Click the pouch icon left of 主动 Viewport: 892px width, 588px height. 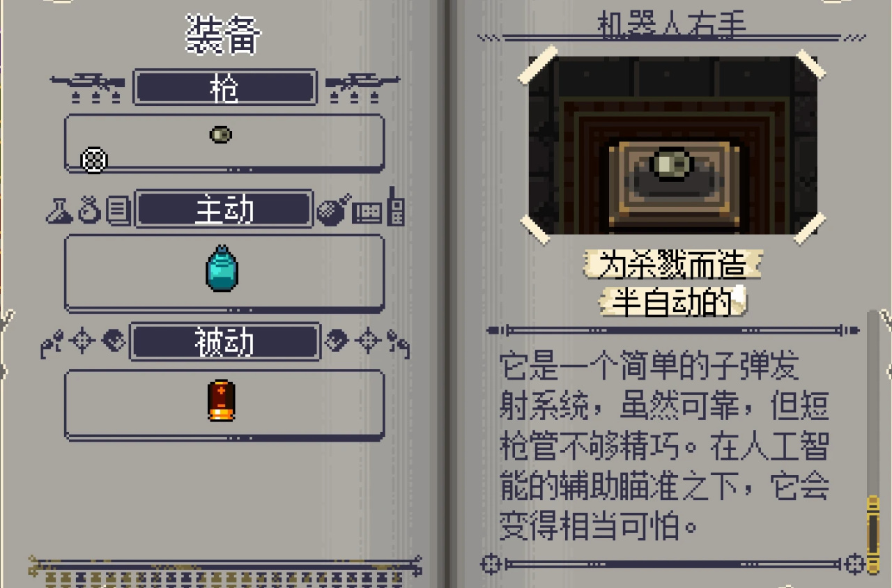click(x=90, y=210)
